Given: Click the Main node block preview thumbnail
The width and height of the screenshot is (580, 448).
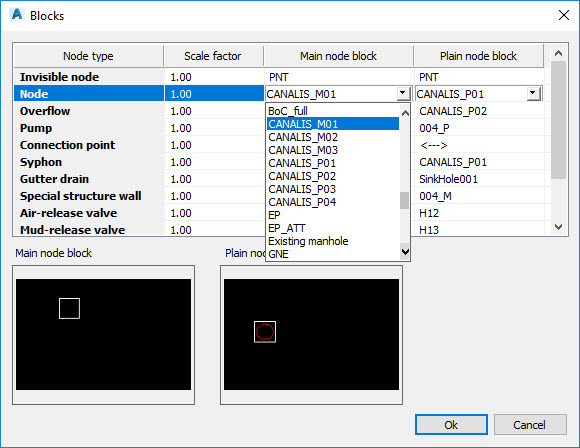Looking at the screenshot, I should click(104, 334).
